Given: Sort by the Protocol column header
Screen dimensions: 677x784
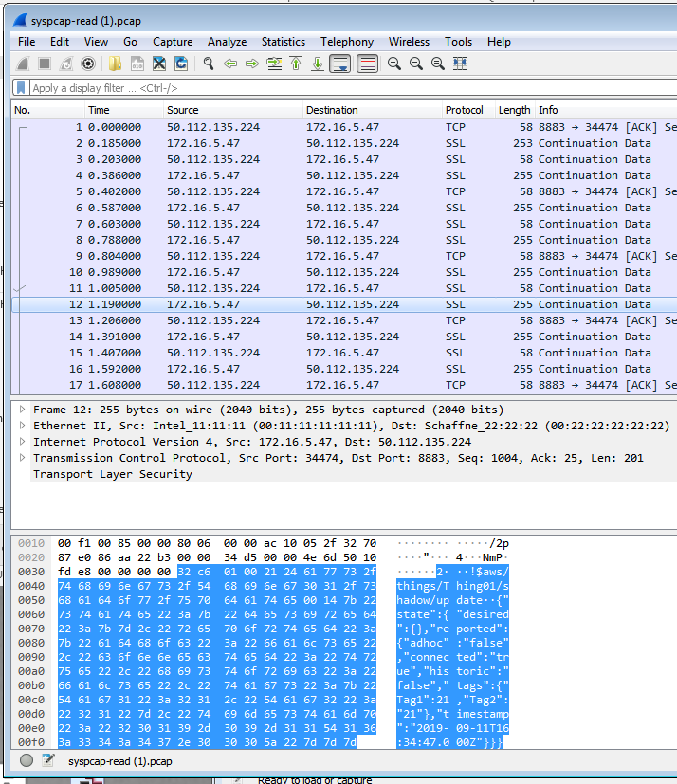Looking at the screenshot, I should point(469,110).
